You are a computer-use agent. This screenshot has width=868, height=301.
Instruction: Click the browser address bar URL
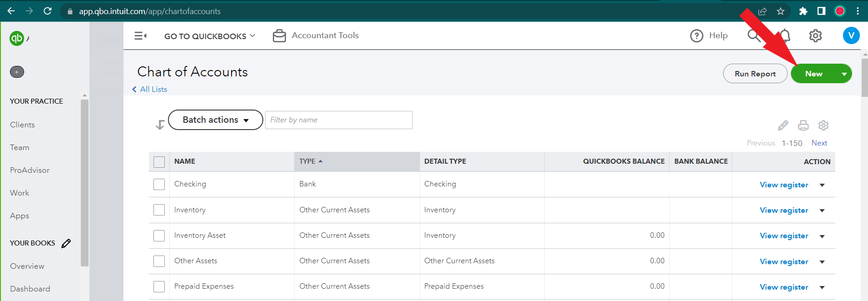(x=150, y=11)
